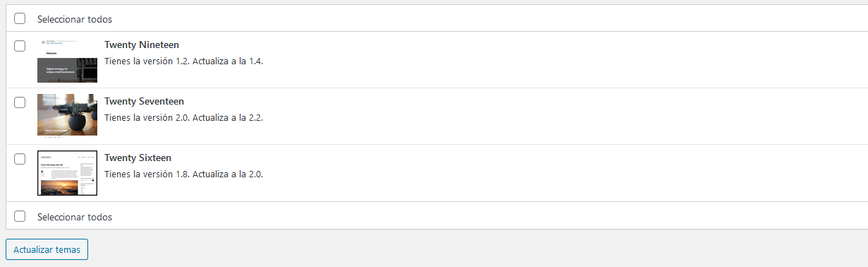Click the Actualizar temas button
This screenshot has width=868, height=267.
[x=47, y=249]
